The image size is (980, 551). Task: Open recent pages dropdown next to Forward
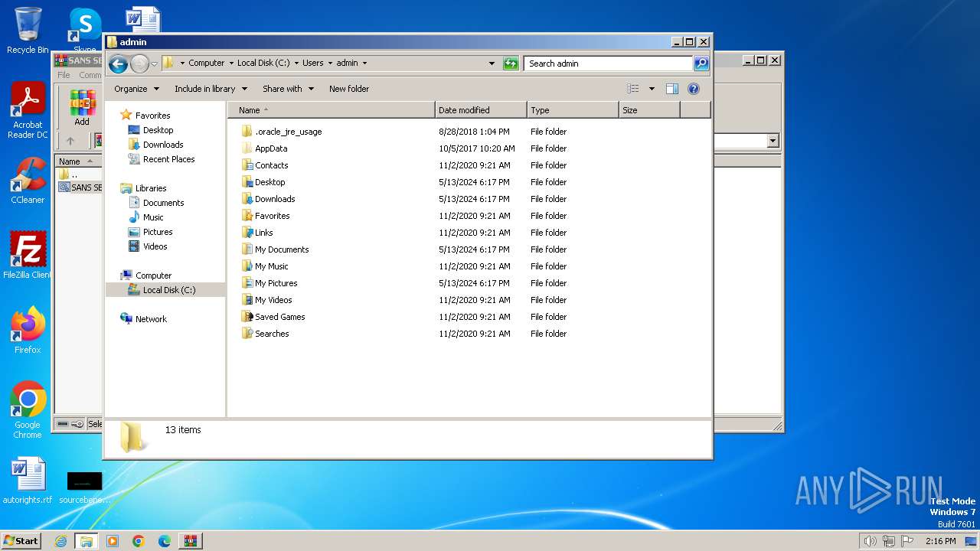coord(154,64)
